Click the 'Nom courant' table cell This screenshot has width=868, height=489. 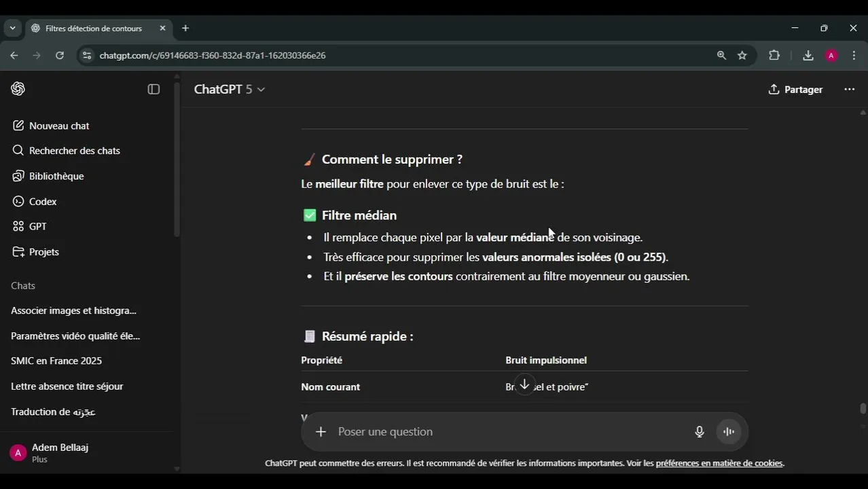331,387
